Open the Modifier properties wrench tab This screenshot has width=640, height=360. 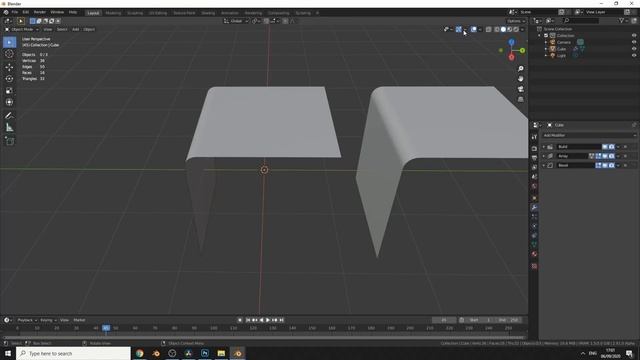pos(534,207)
